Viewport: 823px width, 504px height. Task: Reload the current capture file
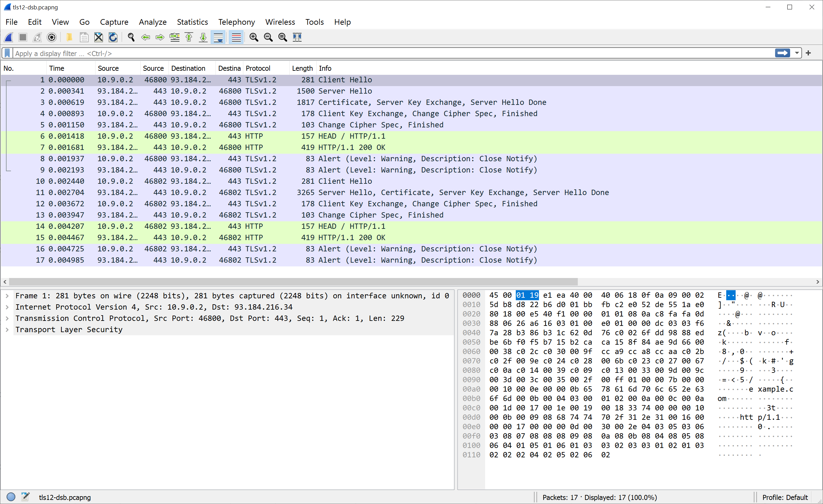click(113, 37)
